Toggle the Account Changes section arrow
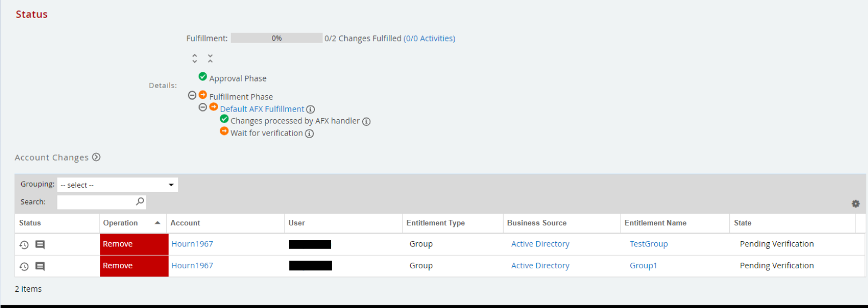Image resolution: width=868 pixels, height=308 pixels. [x=96, y=157]
